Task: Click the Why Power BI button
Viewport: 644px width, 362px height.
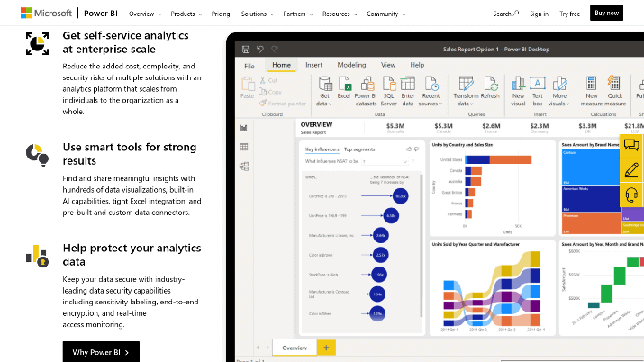Action: pyautogui.click(x=101, y=352)
